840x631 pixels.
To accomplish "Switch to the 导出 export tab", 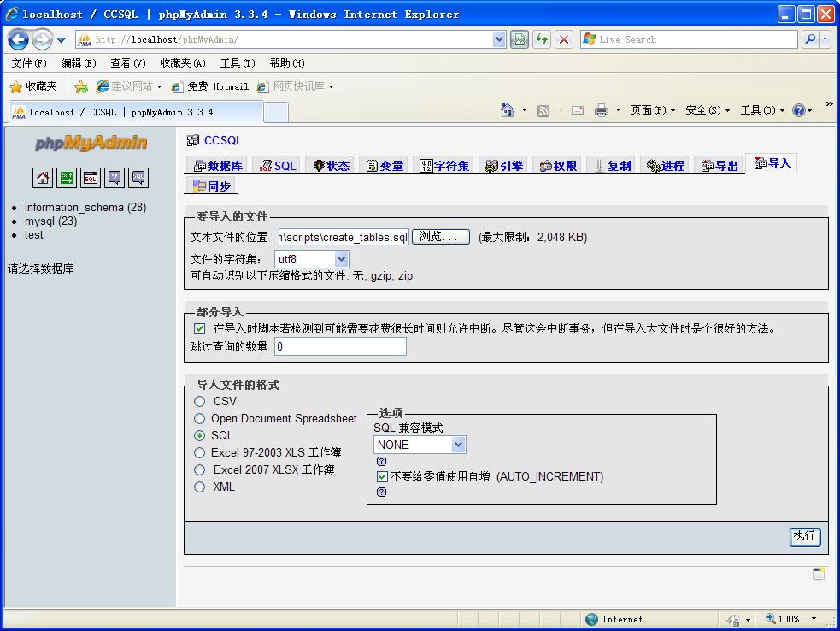I will (x=720, y=166).
